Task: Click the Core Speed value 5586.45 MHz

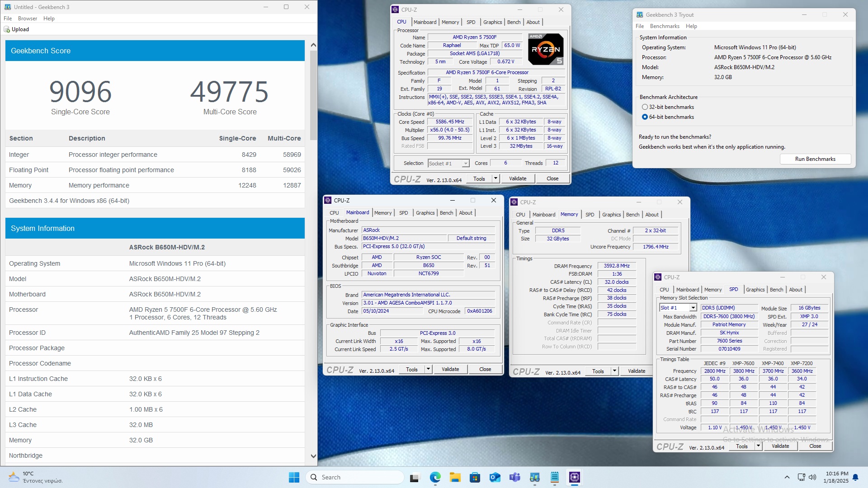Action: 450,122
